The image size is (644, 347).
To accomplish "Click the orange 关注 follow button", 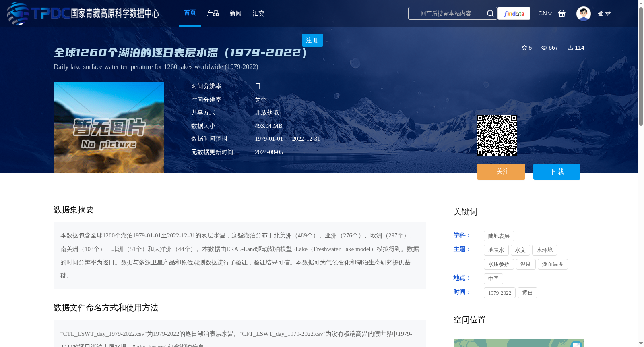I will (x=501, y=172).
